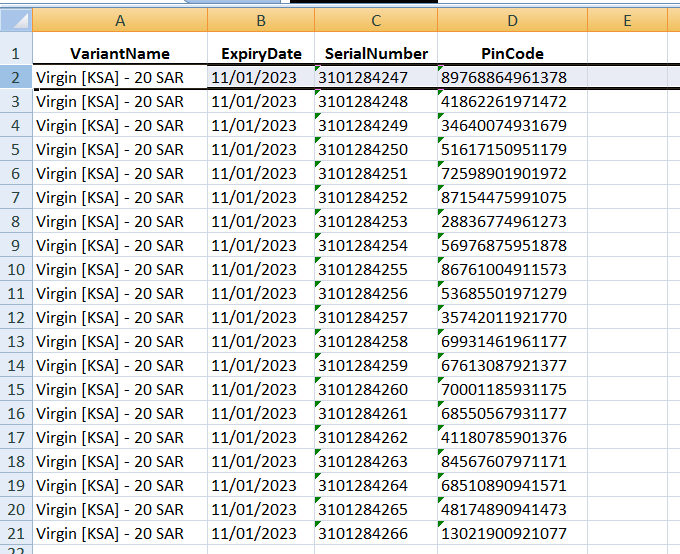Select expiry date cell in row 12
Screen dimensions: 680x554
coord(261,317)
